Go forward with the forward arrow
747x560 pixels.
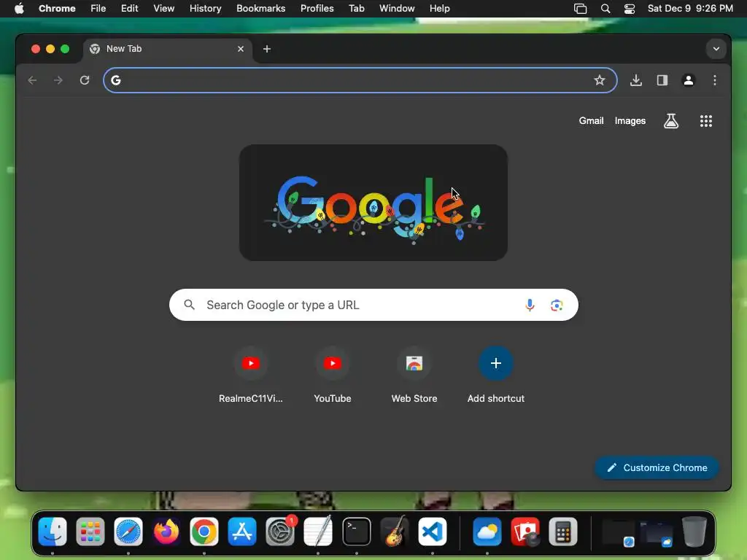click(58, 80)
